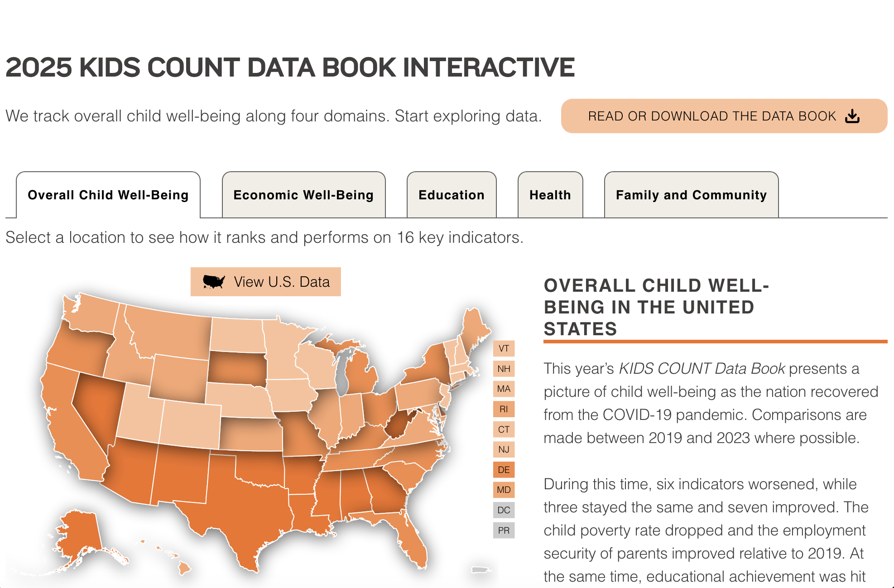Click the DC location box

[x=504, y=510]
